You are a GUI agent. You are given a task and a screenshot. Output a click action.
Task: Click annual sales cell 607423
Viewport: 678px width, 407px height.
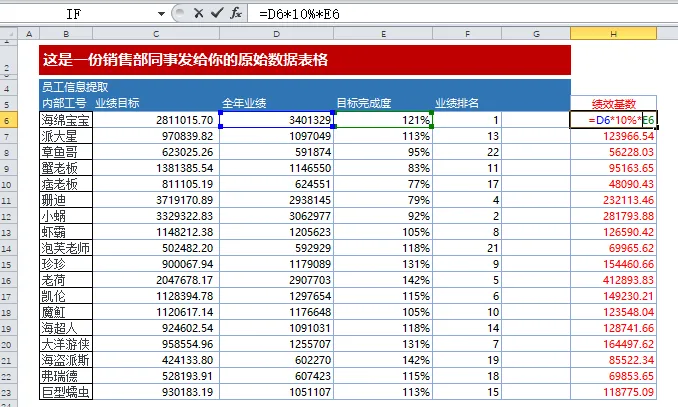pos(276,376)
